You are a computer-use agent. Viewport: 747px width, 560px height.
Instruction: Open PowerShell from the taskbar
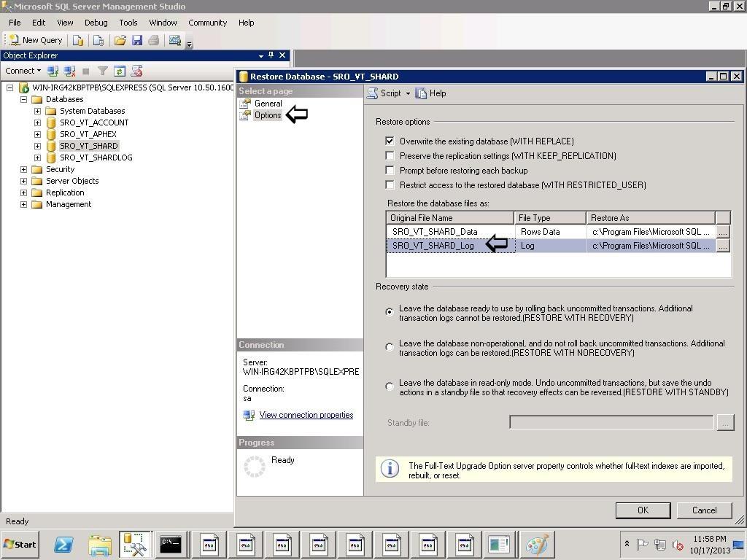click(x=63, y=544)
